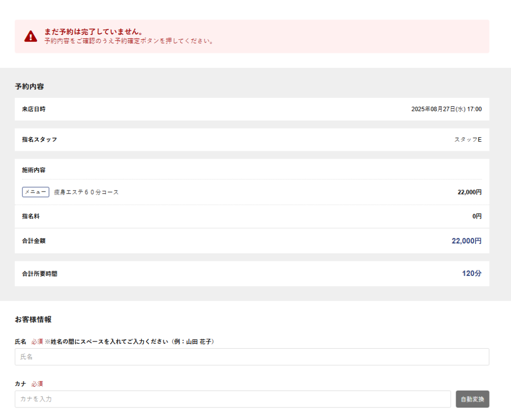Click the 痩身エステ60分コース menu name
Image resolution: width=511 pixels, height=420 pixels.
point(86,192)
